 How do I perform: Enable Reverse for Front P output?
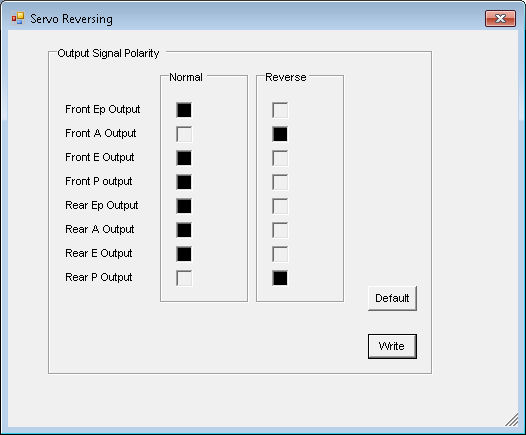click(x=280, y=182)
